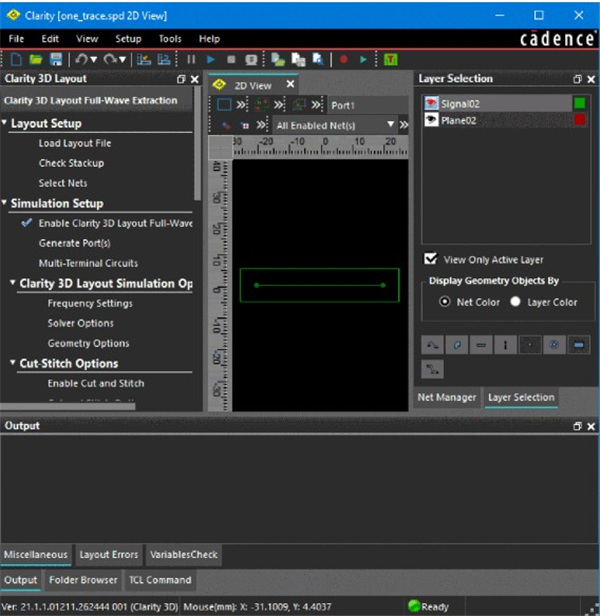
Task: Click the red record macro icon
Action: 343,60
